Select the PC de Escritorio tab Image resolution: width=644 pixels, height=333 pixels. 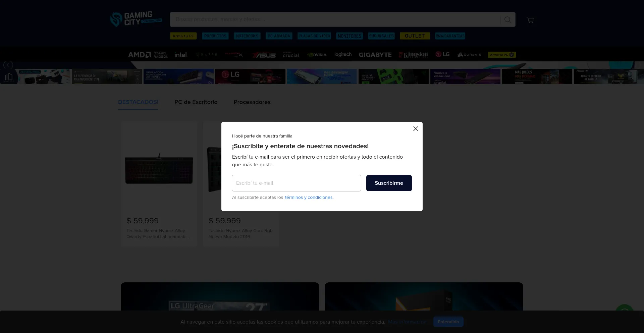click(x=196, y=102)
